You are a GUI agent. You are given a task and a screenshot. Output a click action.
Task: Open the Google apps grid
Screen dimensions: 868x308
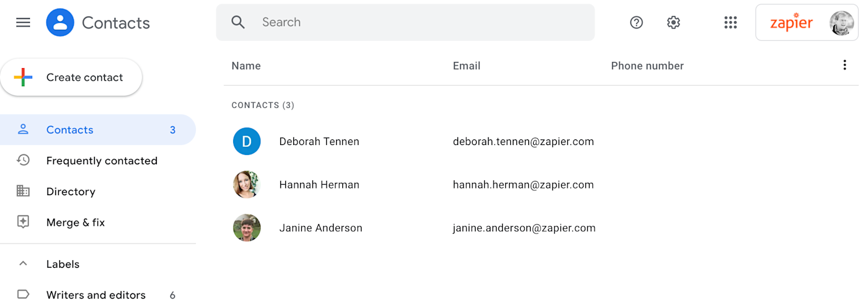coord(730,22)
